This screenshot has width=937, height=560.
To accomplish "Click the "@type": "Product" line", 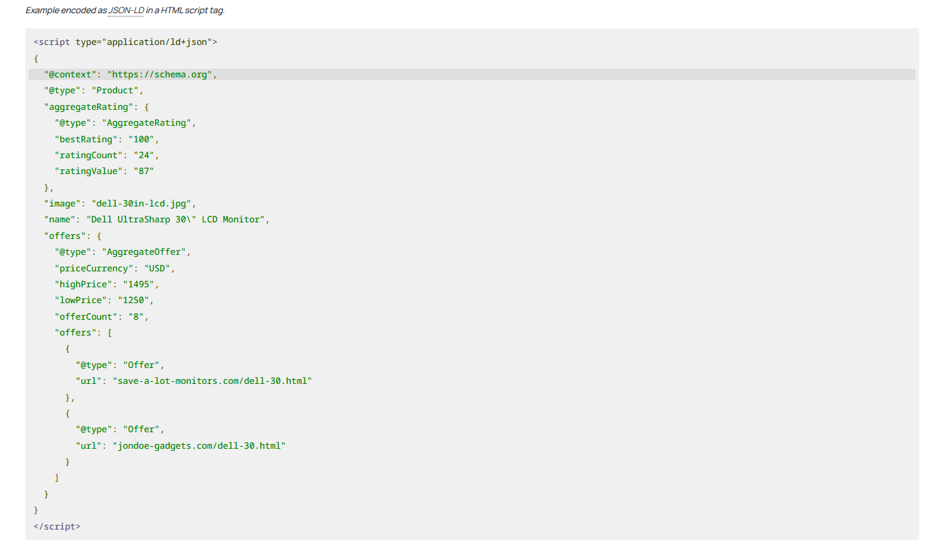I will point(93,91).
